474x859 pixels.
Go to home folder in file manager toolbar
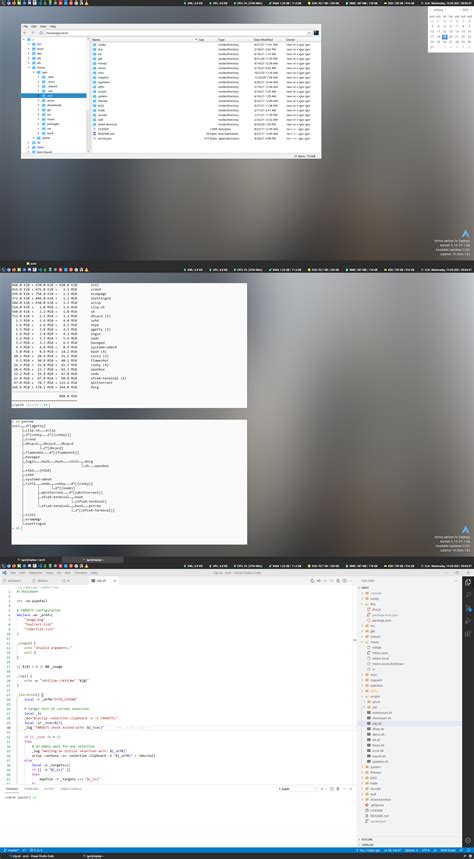pyautogui.click(x=41, y=33)
